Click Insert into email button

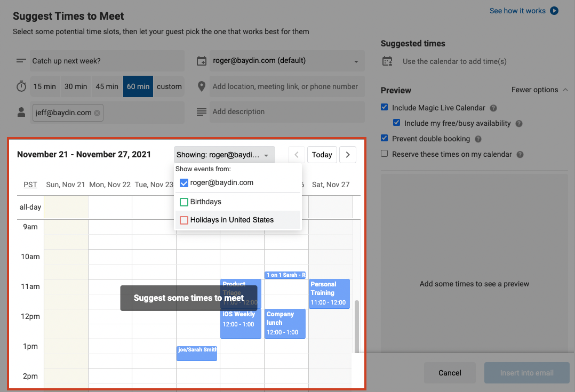(527, 373)
